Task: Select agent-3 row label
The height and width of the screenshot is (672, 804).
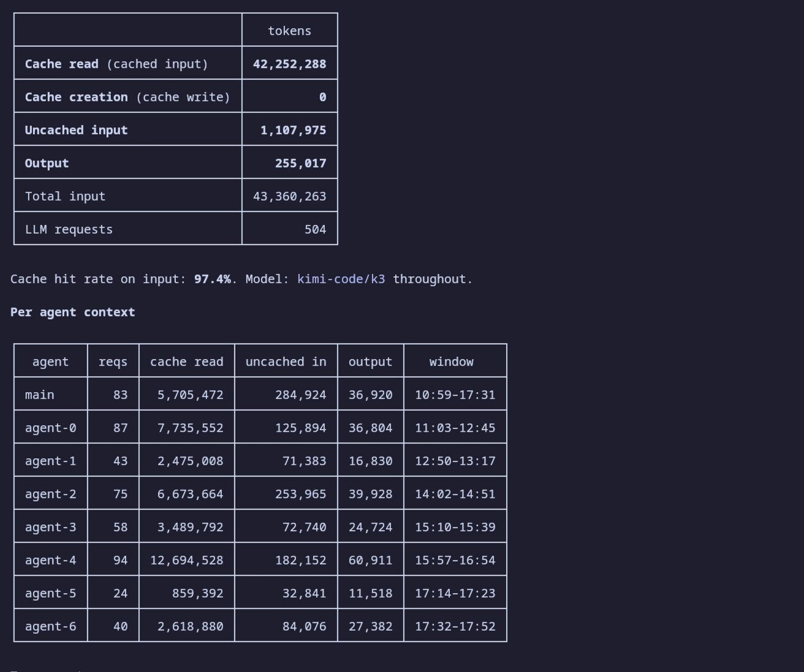Action: point(50,527)
